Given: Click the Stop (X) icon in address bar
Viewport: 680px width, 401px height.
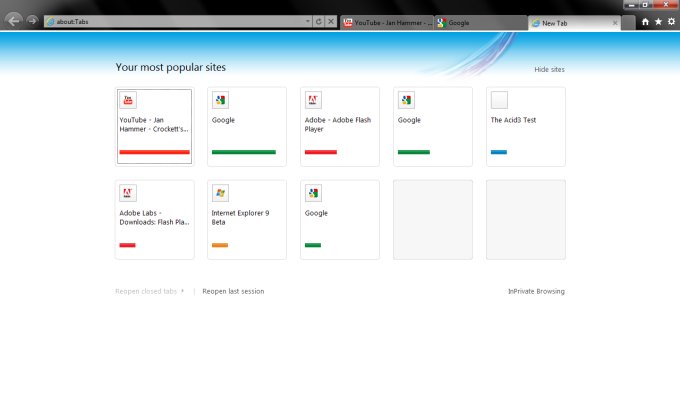Looking at the screenshot, I should coord(330,21).
